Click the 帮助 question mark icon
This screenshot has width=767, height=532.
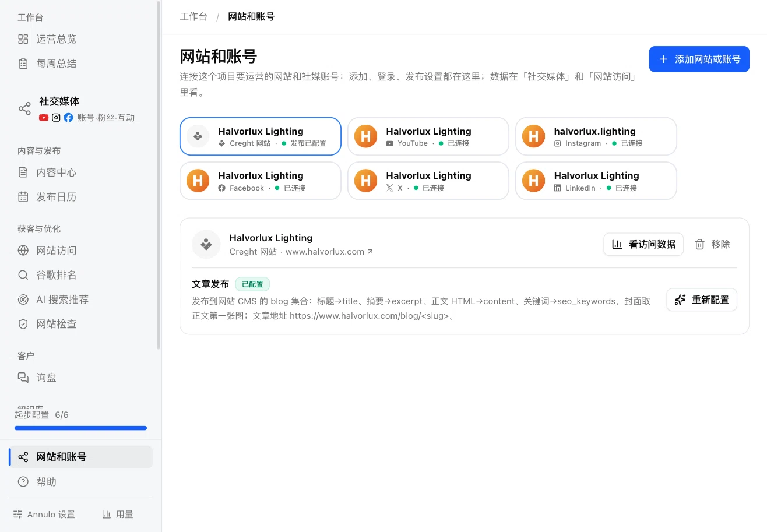[x=23, y=482]
